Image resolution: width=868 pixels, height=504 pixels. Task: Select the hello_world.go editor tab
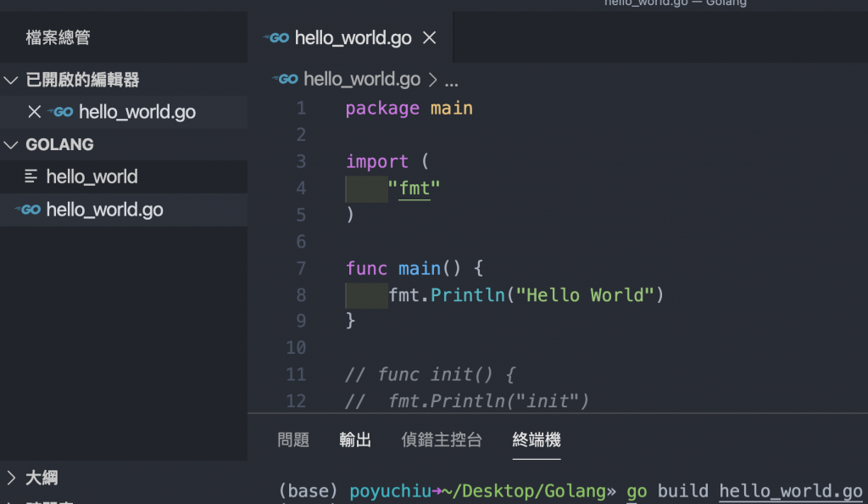350,37
